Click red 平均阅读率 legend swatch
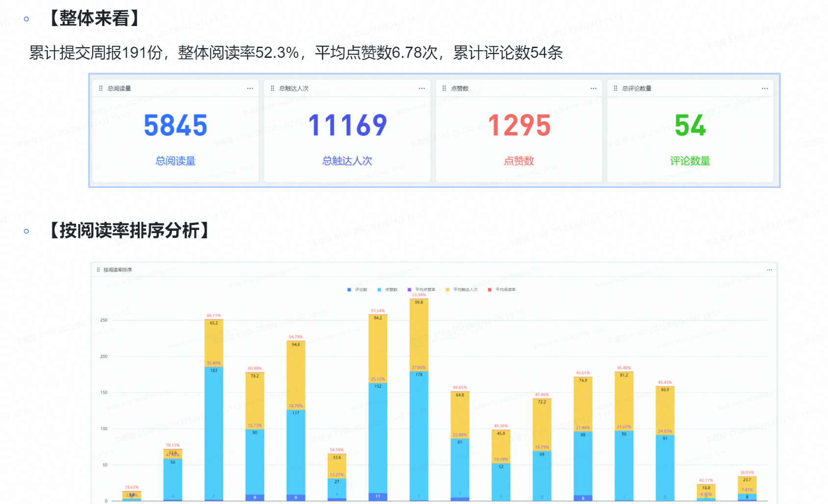The image size is (828, 504). pyautogui.click(x=490, y=290)
